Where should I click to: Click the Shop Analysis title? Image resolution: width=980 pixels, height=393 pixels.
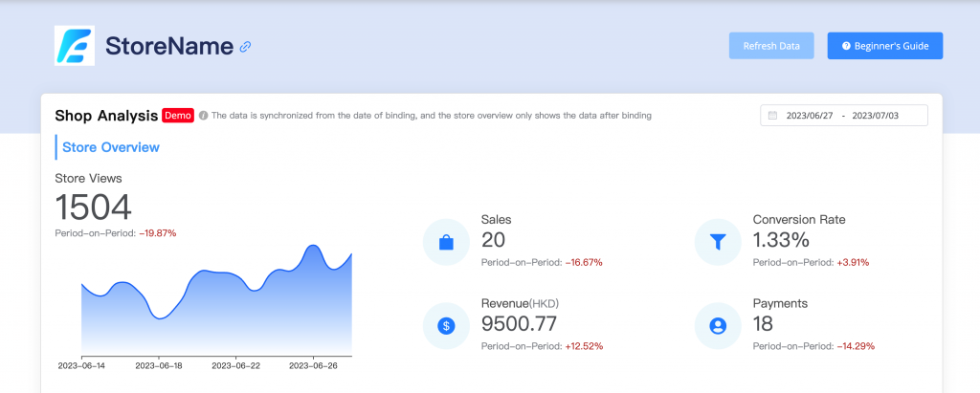106,116
